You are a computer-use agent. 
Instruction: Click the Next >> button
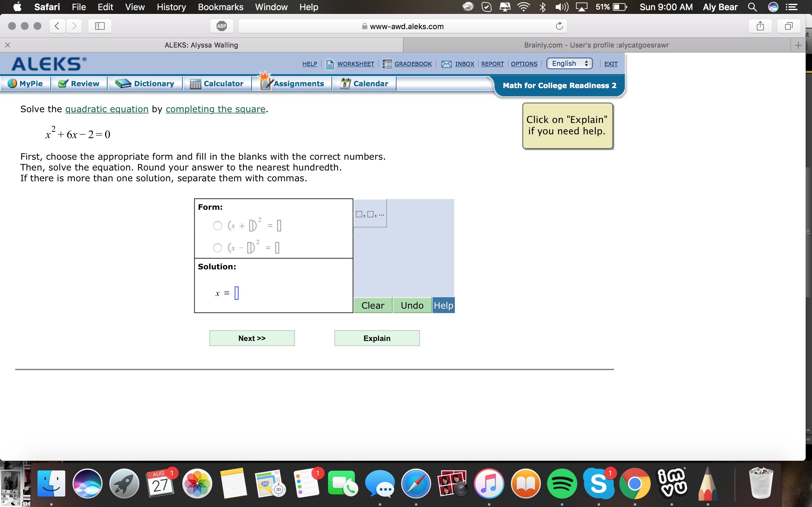pyautogui.click(x=252, y=338)
